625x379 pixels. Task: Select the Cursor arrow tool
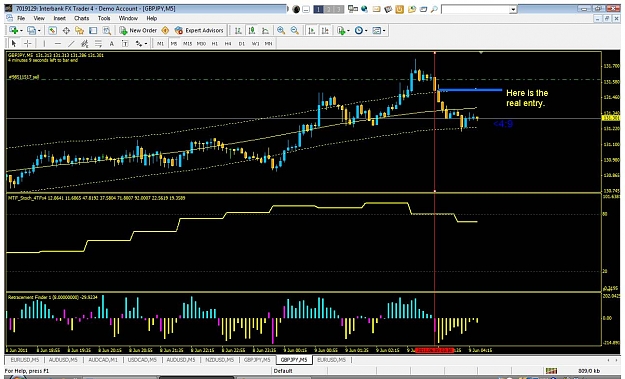coord(14,43)
